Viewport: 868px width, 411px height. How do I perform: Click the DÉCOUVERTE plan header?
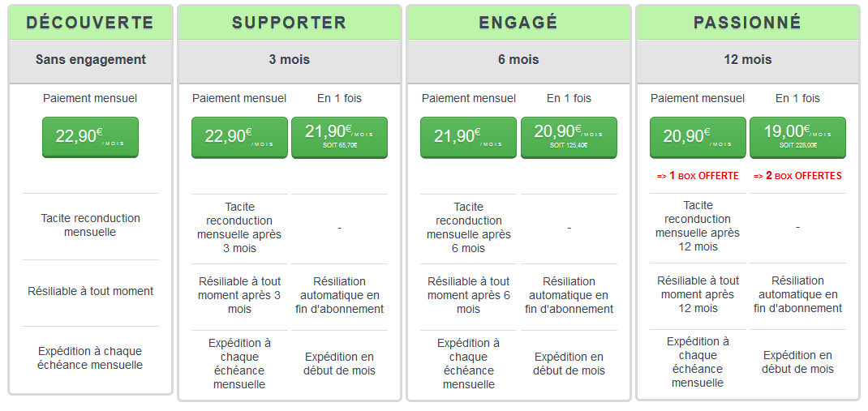[90, 23]
